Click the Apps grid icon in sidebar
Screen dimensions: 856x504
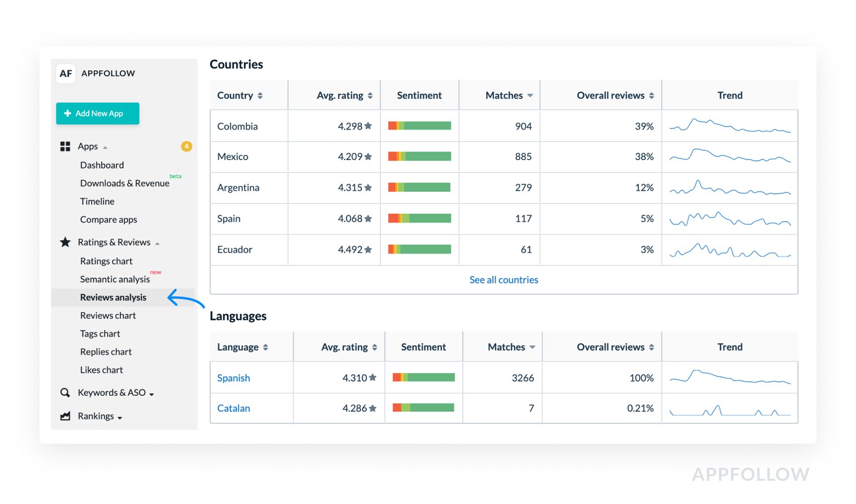coord(65,147)
